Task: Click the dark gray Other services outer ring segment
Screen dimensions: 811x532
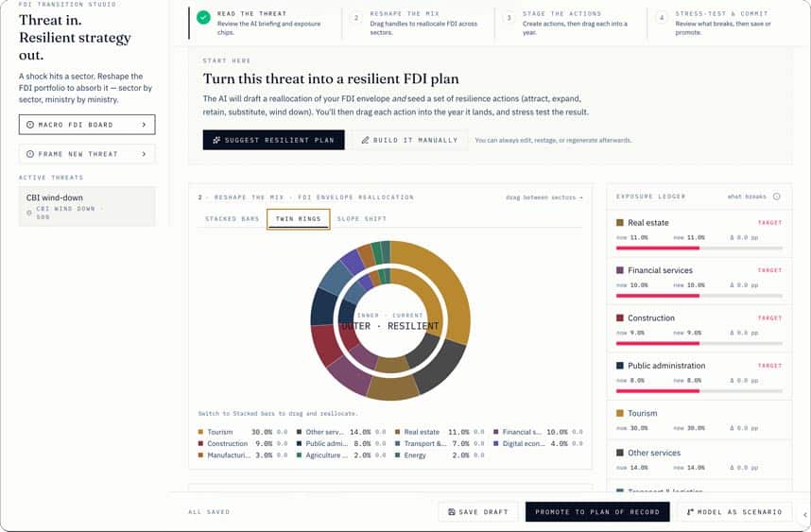Action: coord(443,370)
